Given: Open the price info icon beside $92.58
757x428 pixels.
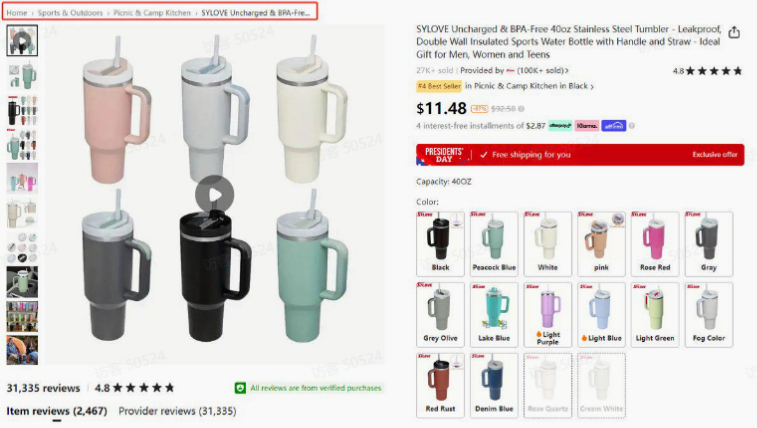Looking at the screenshot, I should pos(521,109).
